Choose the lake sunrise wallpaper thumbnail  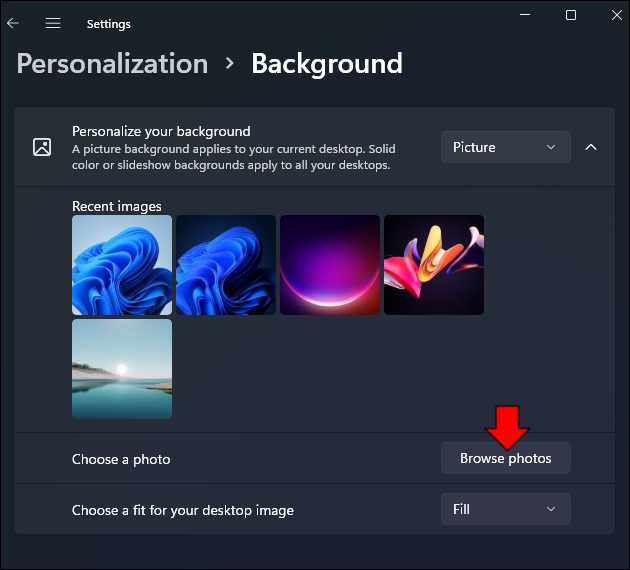coord(122,369)
